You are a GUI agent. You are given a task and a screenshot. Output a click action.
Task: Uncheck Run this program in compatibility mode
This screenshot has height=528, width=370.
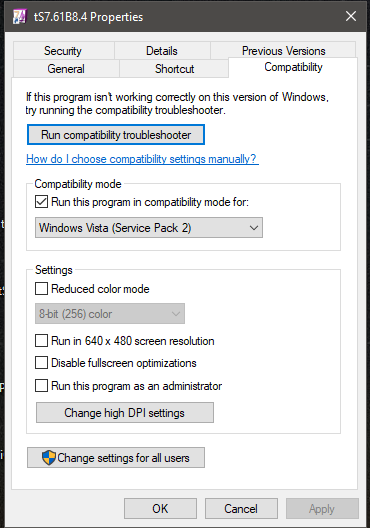click(41, 202)
